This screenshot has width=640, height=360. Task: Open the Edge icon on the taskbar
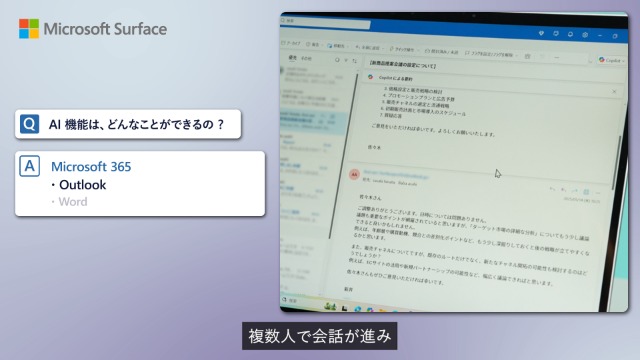pyautogui.click(x=358, y=309)
